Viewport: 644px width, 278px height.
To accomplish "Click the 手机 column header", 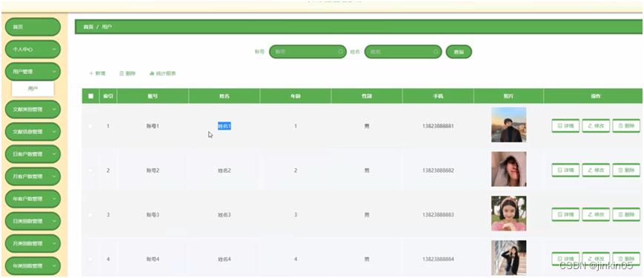I will click(x=438, y=96).
